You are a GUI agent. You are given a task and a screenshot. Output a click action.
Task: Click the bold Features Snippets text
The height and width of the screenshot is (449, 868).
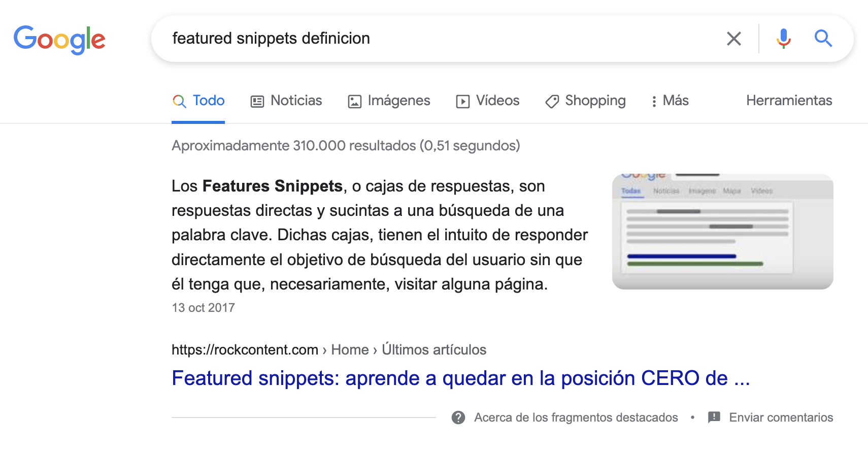point(273,186)
